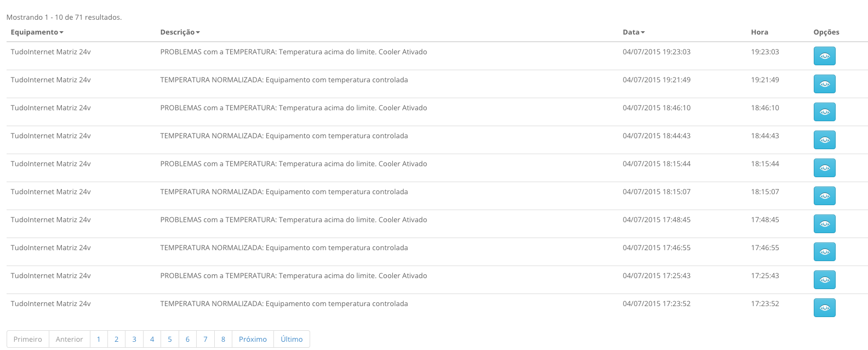View the 18:15:07 event record
The width and height of the screenshot is (868, 350).
click(824, 196)
